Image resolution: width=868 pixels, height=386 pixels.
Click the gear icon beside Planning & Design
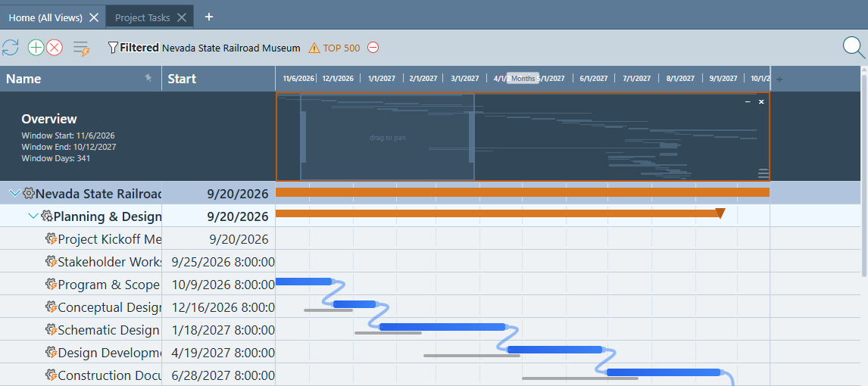tap(47, 216)
